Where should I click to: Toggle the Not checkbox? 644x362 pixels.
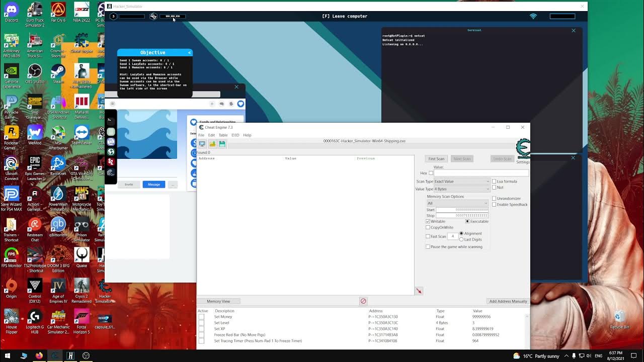pos(494,187)
